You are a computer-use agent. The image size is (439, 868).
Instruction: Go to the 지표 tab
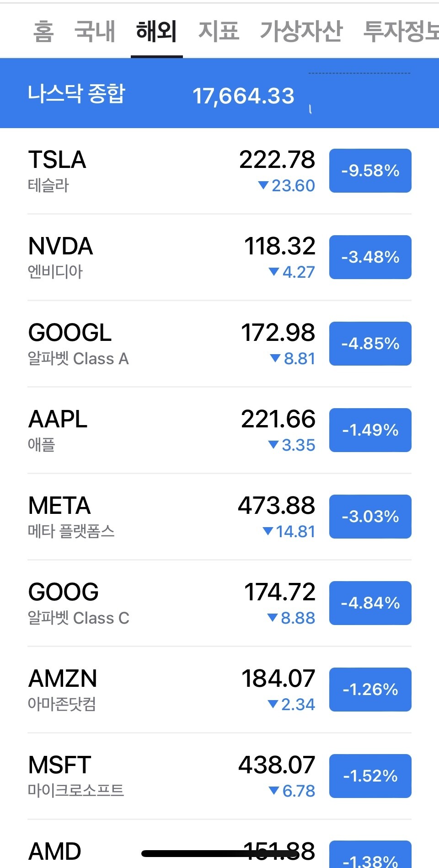pyautogui.click(x=219, y=32)
